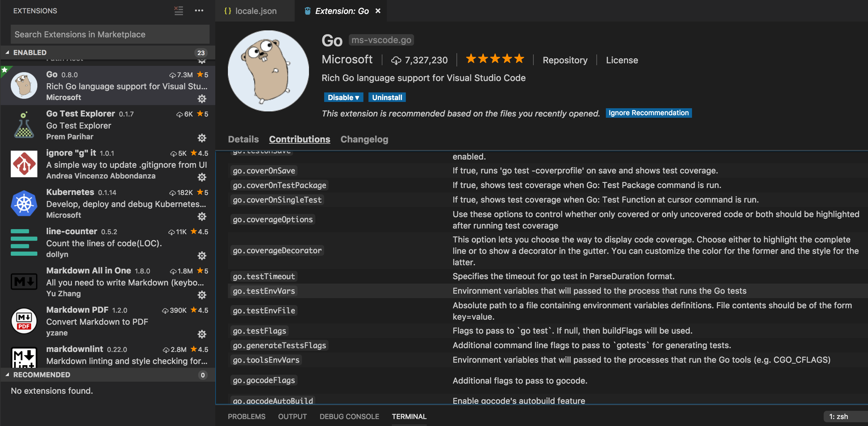Select the Kubernetes wheel icon
The height and width of the screenshot is (426, 868).
[24, 203]
